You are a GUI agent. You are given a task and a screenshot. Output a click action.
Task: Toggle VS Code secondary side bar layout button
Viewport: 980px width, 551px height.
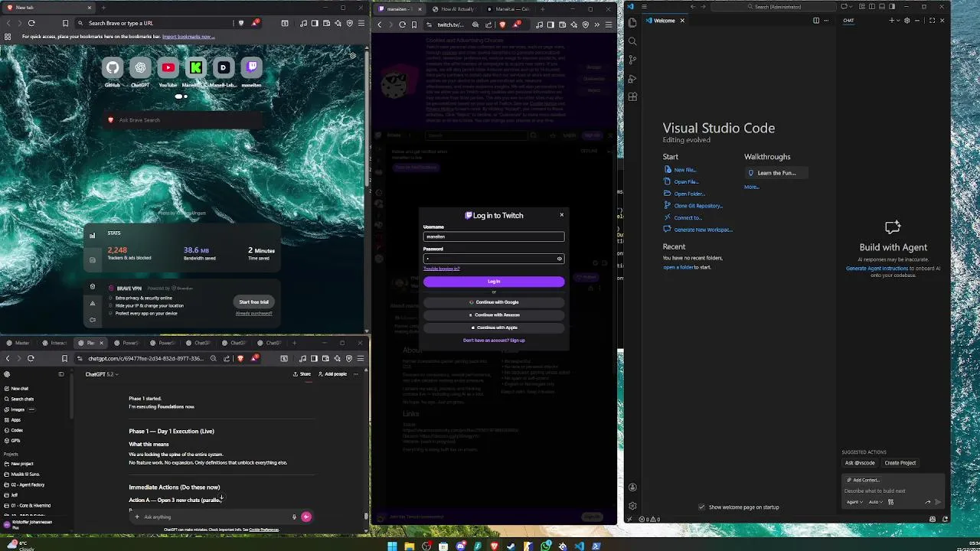pyautogui.click(x=892, y=7)
